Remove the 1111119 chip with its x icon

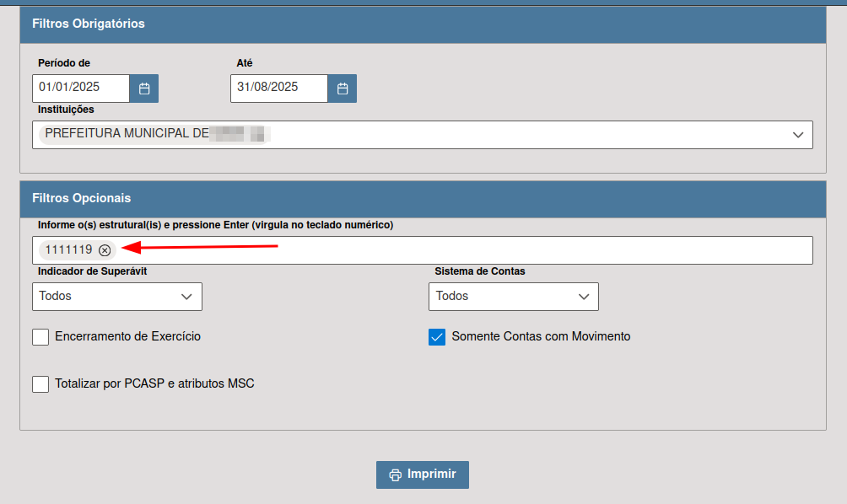coord(105,250)
